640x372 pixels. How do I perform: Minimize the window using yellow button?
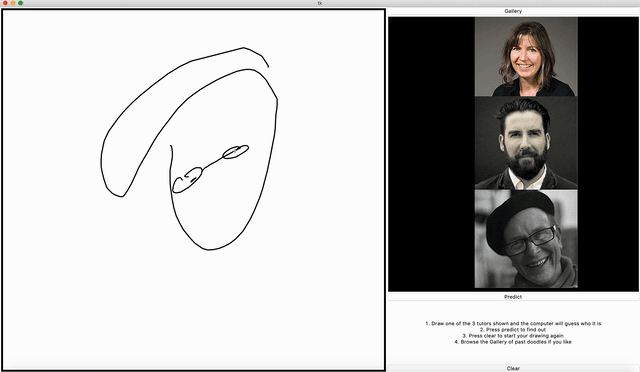point(13,3)
